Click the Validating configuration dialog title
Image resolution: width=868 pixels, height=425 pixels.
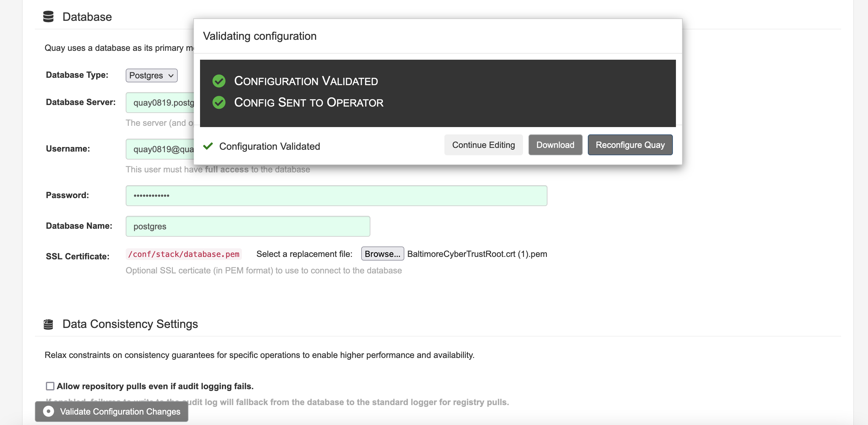[x=259, y=36]
